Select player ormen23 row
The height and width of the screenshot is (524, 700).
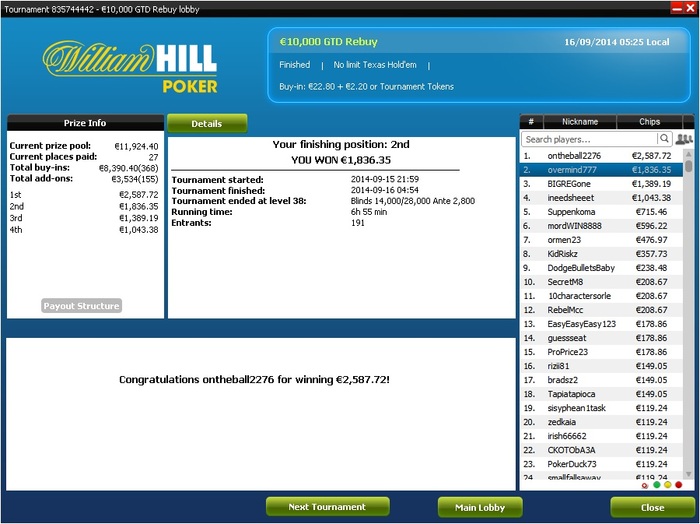click(601, 240)
